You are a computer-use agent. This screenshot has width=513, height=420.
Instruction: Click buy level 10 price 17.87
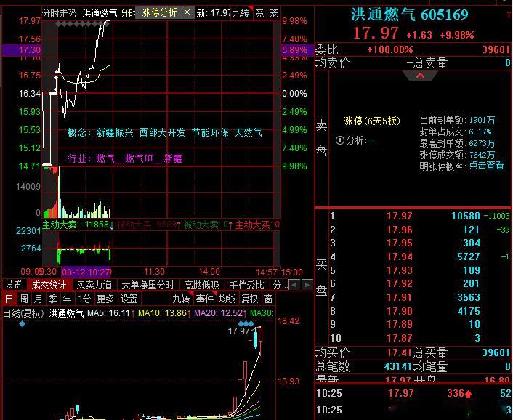tap(400, 338)
